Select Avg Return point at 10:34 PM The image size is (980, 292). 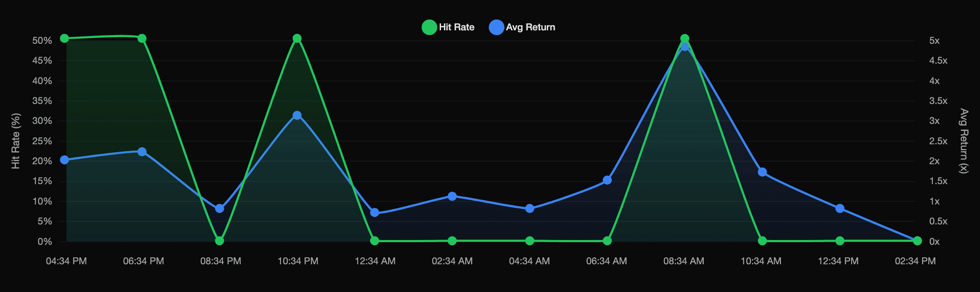[x=297, y=115]
